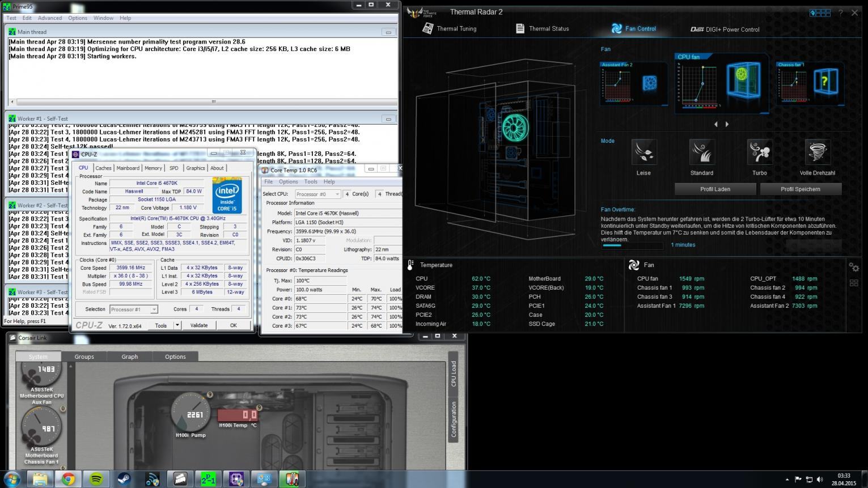Open the Test menu in Prime95
Image resolution: width=868 pixels, height=488 pixels.
coord(11,18)
